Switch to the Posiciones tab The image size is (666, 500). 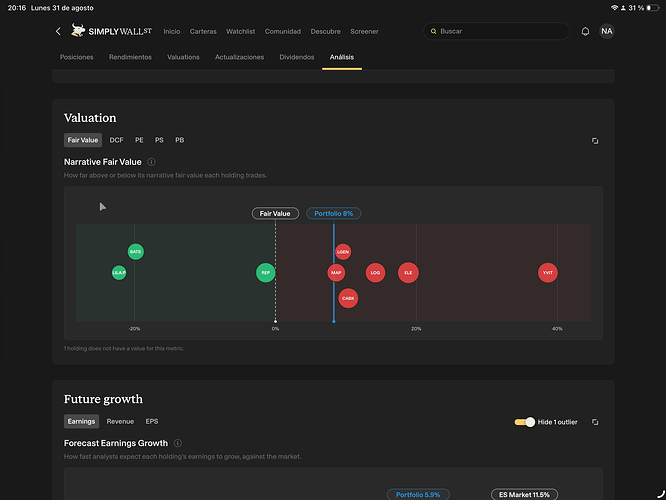(76, 57)
